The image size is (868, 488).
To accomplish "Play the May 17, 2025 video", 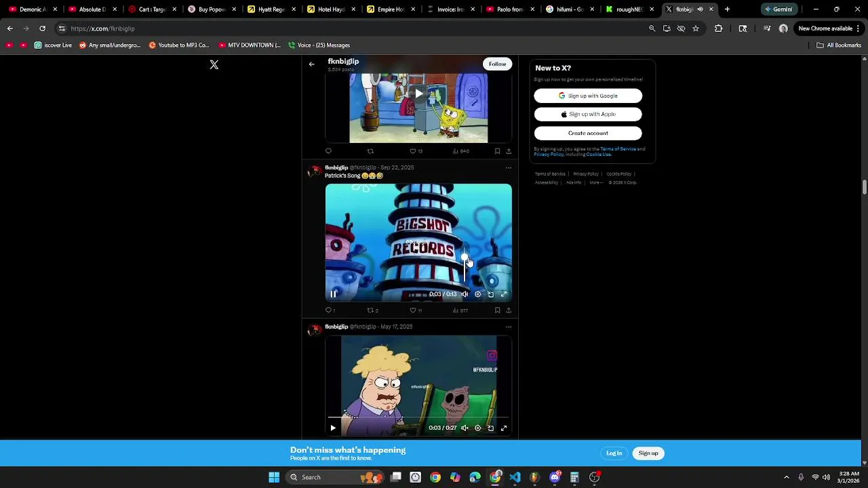I will (x=333, y=428).
